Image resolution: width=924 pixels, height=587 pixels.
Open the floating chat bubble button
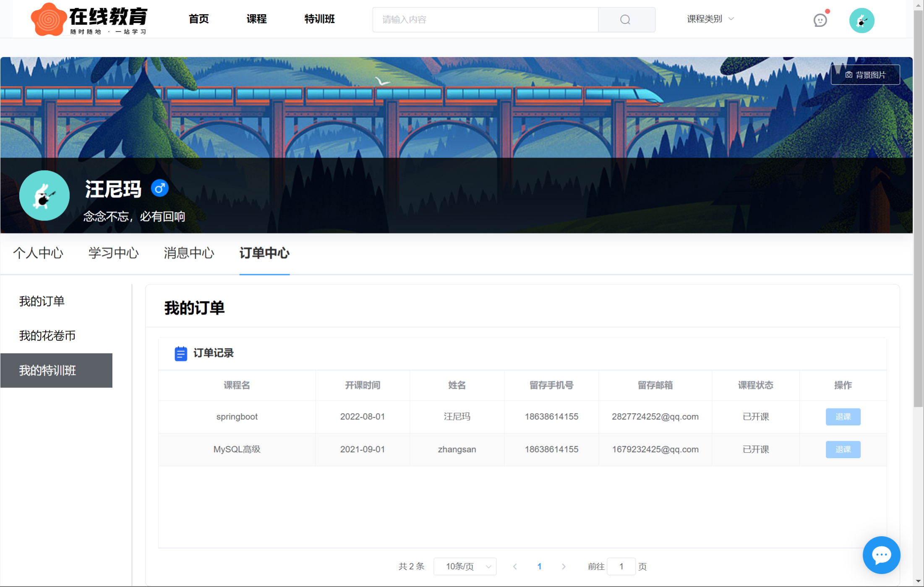click(x=881, y=555)
